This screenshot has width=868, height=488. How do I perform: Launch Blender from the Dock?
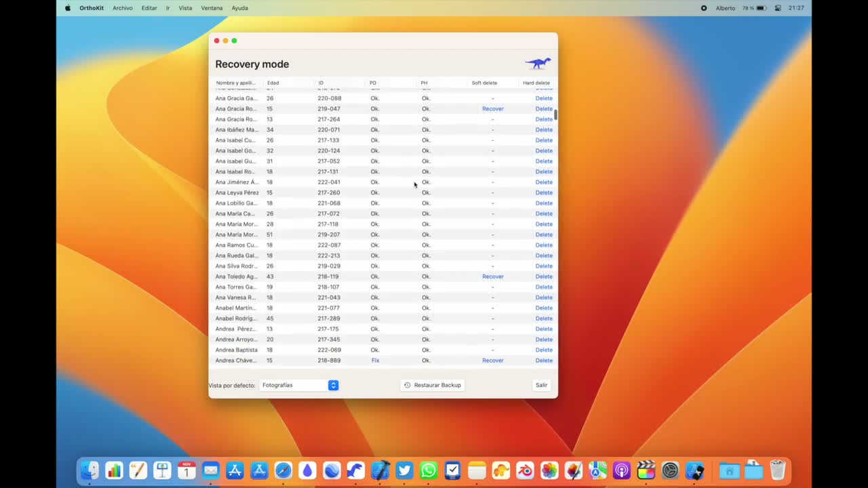525,470
